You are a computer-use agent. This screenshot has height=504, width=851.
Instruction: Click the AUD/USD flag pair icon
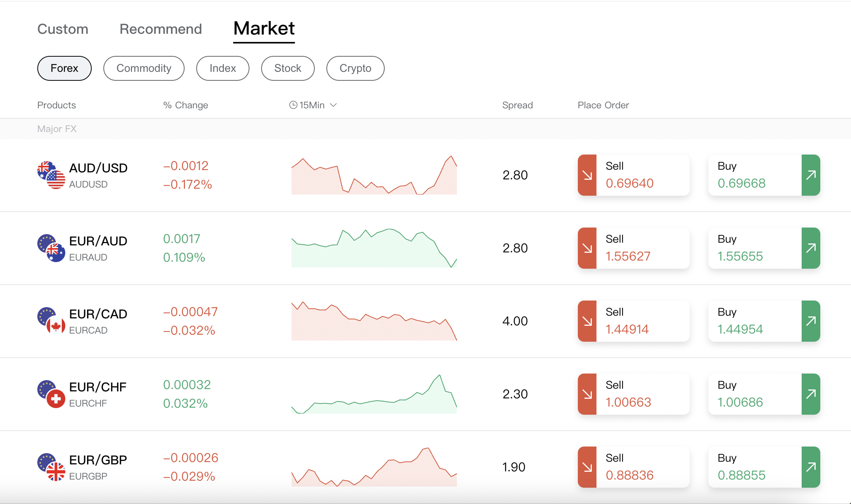pyautogui.click(x=51, y=175)
